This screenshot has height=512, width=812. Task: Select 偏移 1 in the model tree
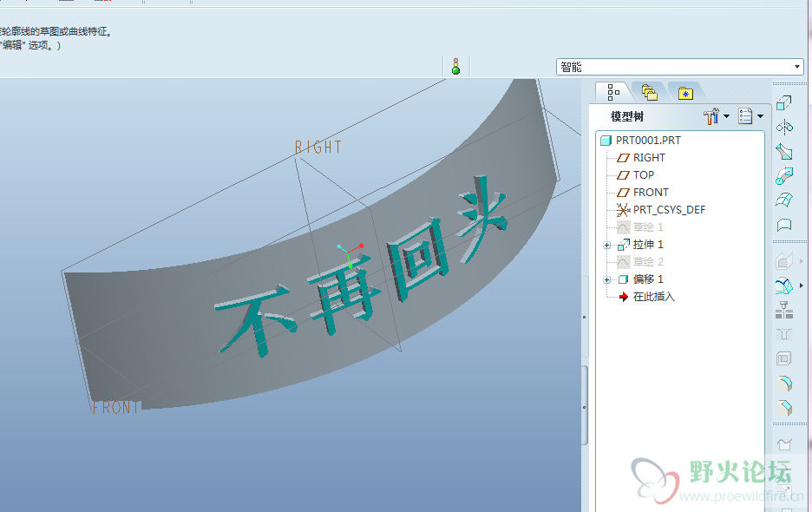click(x=648, y=279)
